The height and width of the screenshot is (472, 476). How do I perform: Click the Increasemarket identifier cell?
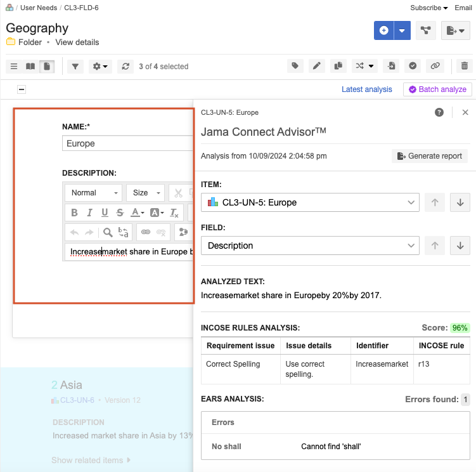click(x=382, y=369)
